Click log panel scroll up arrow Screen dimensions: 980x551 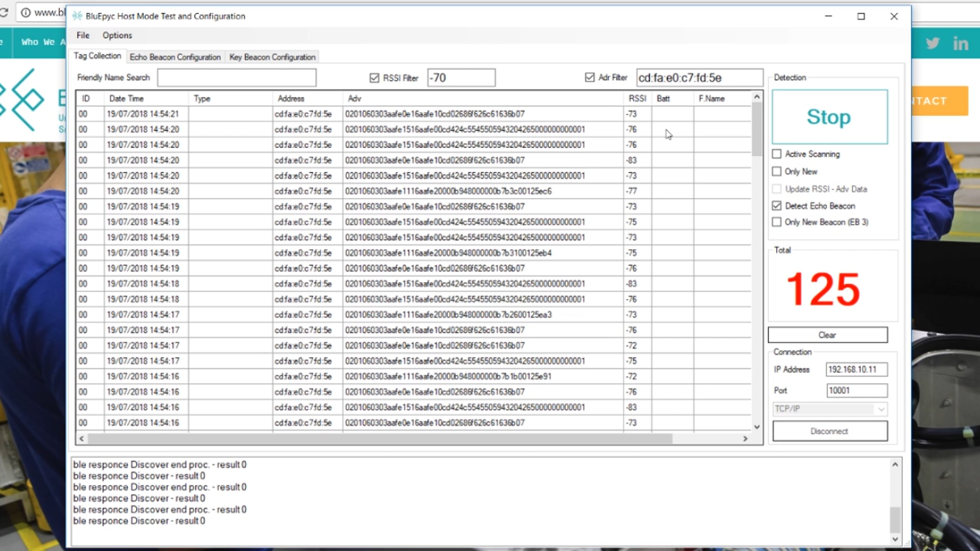(x=895, y=464)
